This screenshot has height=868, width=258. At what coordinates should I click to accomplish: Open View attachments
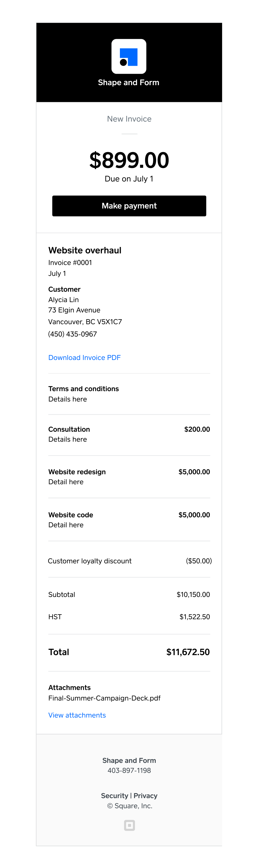coord(77,715)
